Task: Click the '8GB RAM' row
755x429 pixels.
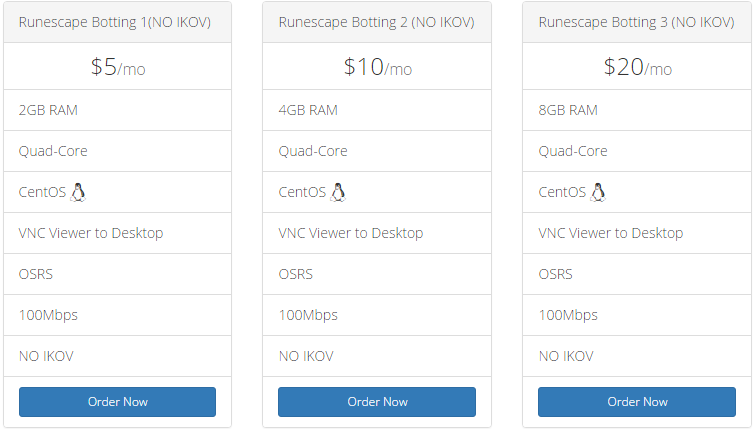Action: 637,110
